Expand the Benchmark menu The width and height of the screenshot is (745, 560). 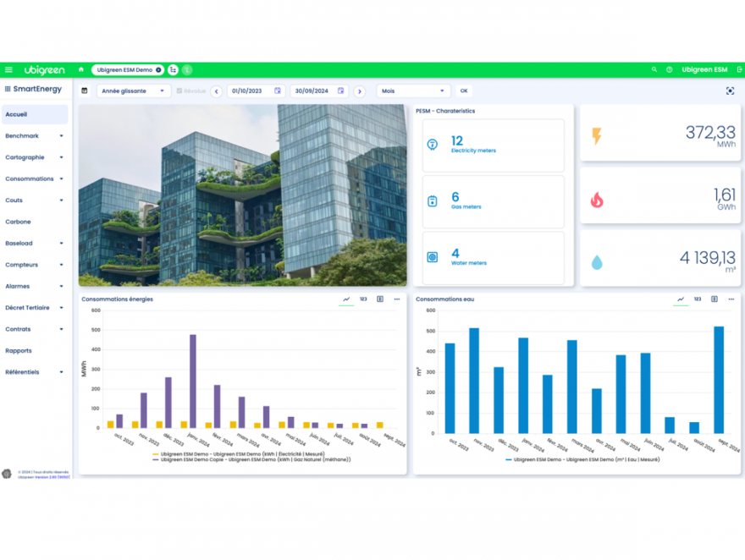pos(34,136)
